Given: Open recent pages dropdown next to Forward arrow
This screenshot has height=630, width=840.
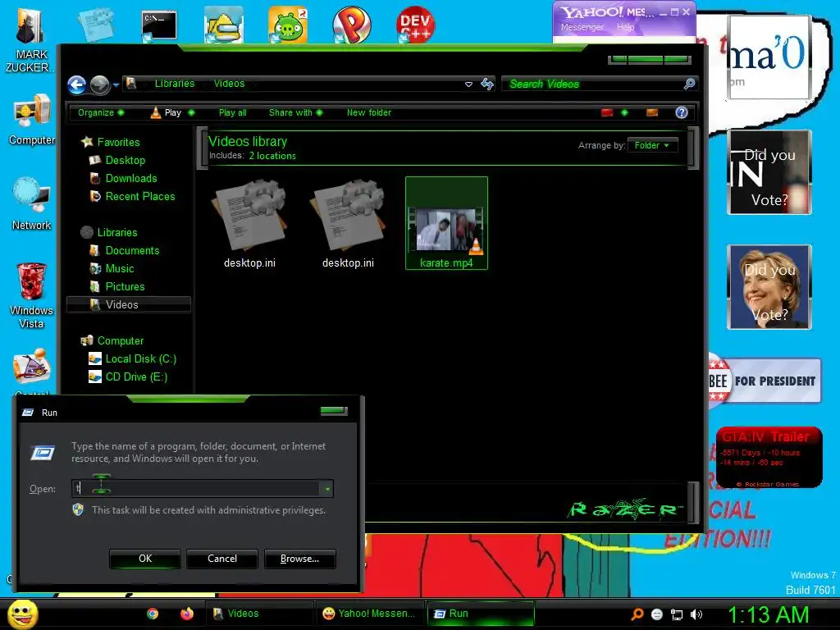Looking at the screenshot, I should pyautogui.click(x=116, y=84).
